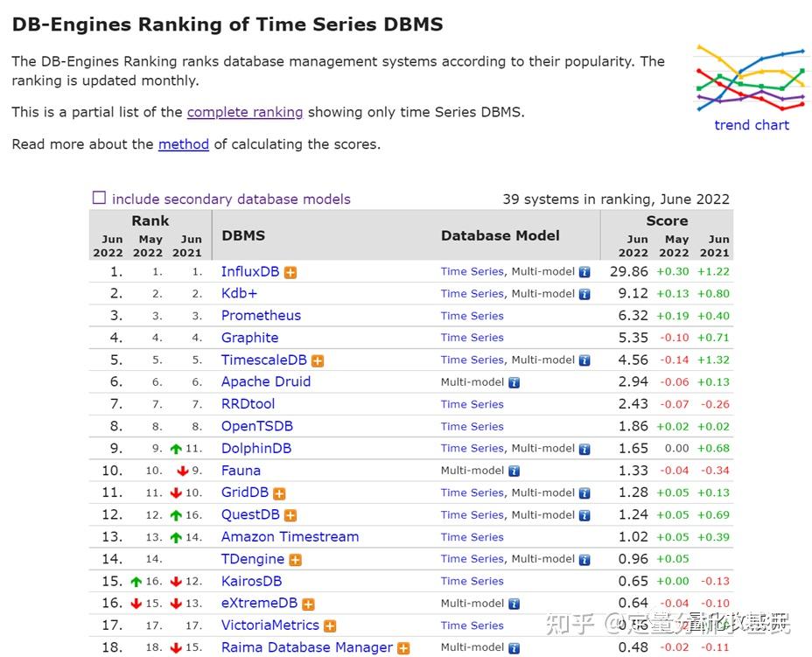The image size is (812, 657).
Task: Click the info icon in Apache Druid row
Action: click(x=514, y=383)
